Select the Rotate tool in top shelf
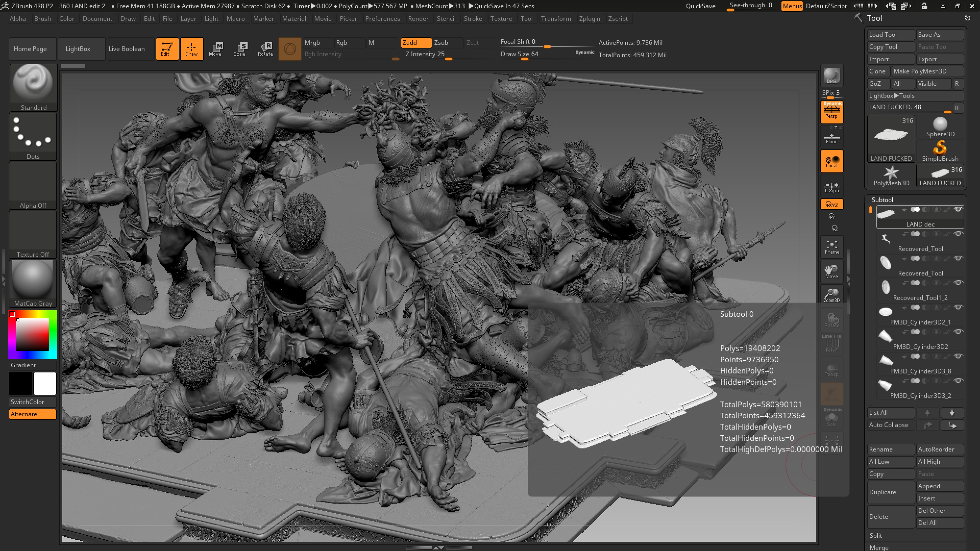Screen dimensions: 980x551 pos(265,49)
